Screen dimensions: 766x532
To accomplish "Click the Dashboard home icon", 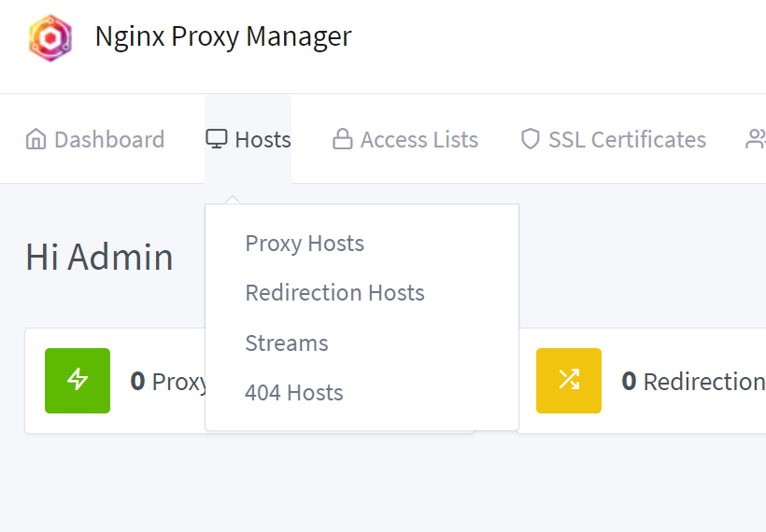I will (x=36, y=140).
